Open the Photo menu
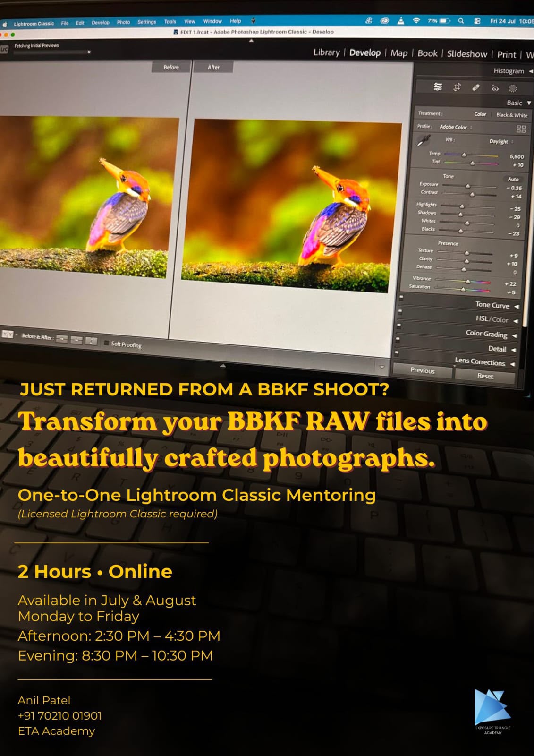This screenshot has height=756, width=534. pos(123,22)
